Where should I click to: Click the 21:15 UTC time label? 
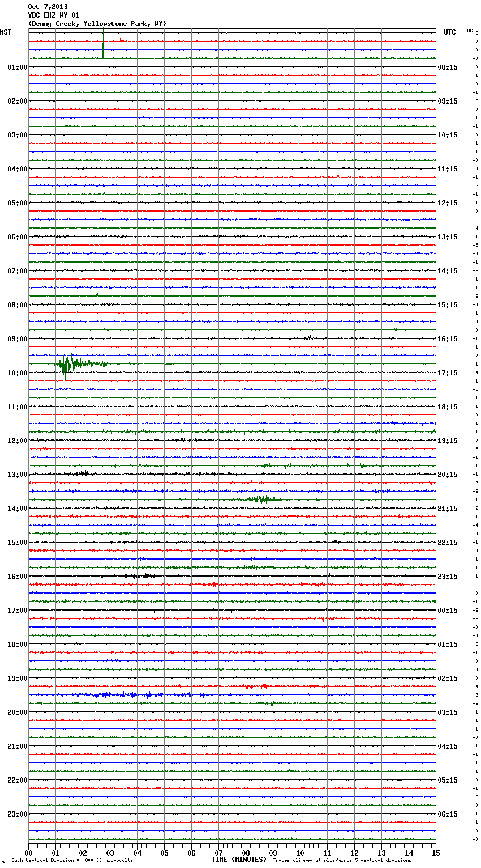click(448, 509)
